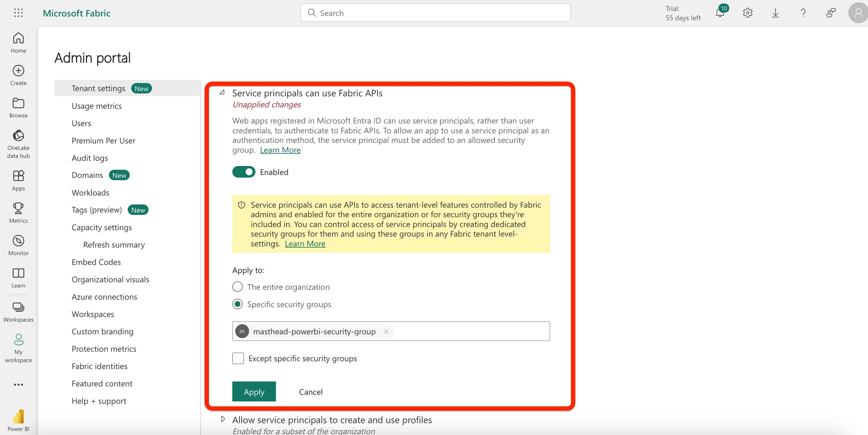Screen dimensions: 868x435
Task: Open the app launcher waffle icon
Action: 18,13
